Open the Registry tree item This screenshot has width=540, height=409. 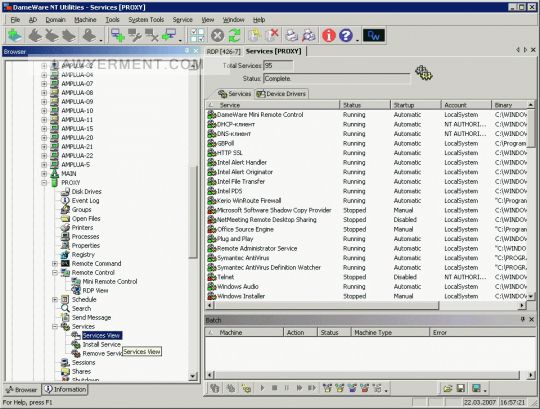83,254
